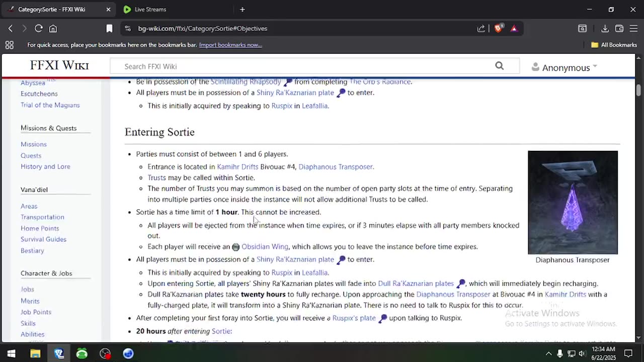Open the browser Downloads icon

pyautogui.click(x=605, y=29)
